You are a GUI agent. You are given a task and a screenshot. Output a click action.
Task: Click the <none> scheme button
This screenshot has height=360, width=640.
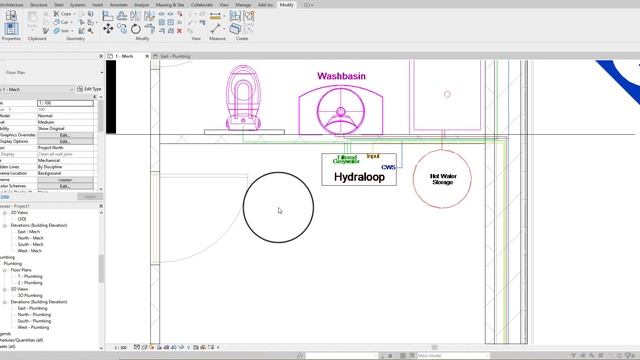pos(65,180)
